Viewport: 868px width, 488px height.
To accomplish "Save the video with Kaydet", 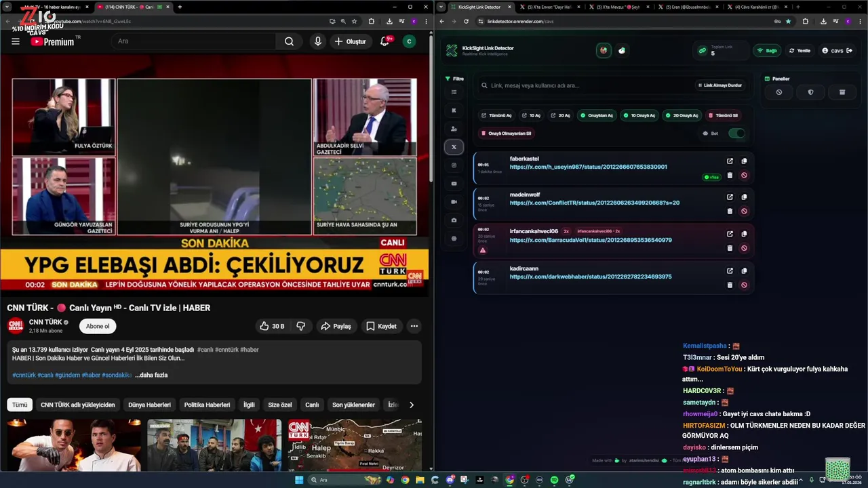I will pos(381,326).
